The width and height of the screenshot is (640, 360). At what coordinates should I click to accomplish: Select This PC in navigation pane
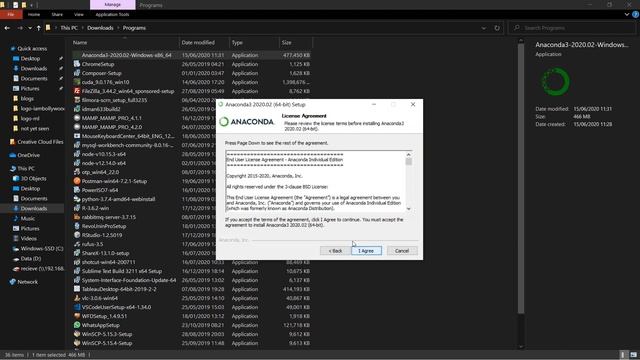point(26,169)
